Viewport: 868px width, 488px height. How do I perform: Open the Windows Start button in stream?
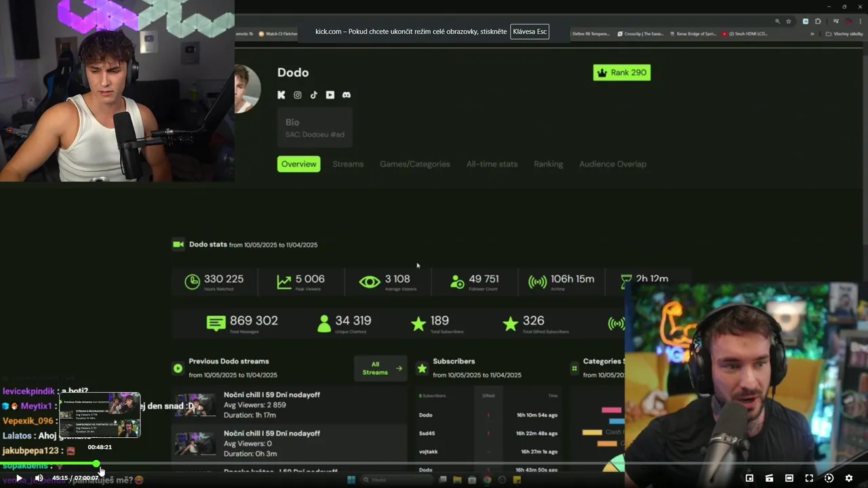pyautogui.click(x=351, y=480)
